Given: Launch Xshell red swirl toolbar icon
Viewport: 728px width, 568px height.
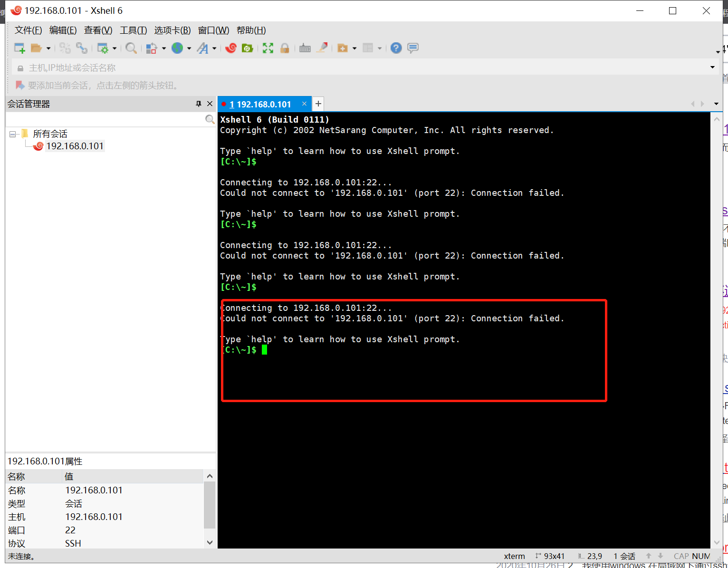Looking at the screenshot, I should pos(231,48).
